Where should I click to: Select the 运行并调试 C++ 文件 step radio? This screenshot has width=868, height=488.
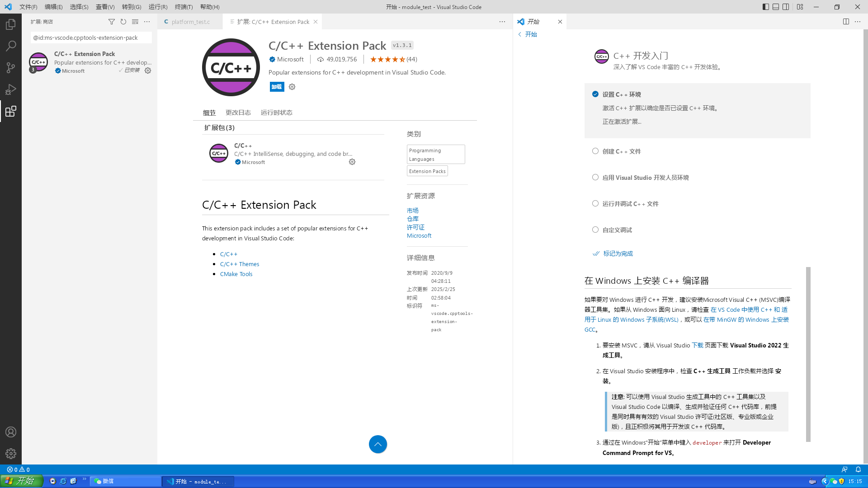(x=595, y=204)
